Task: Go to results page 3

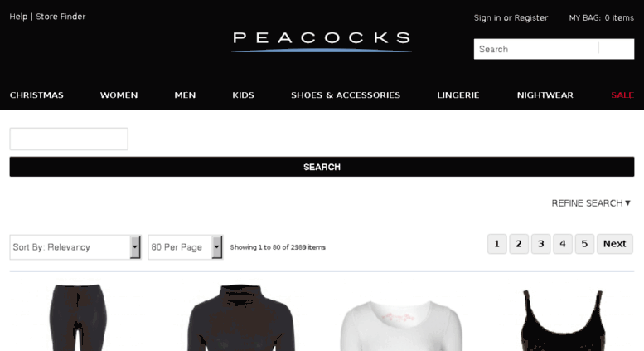Action: (x=540, y=244)
